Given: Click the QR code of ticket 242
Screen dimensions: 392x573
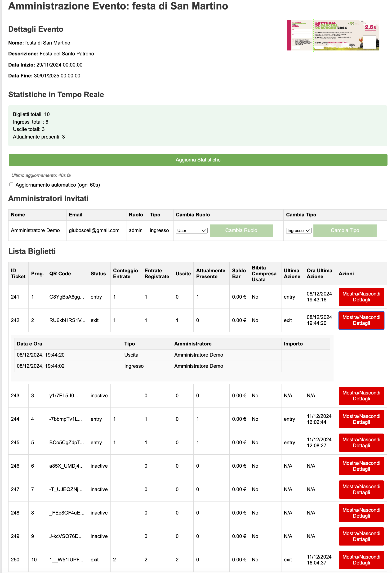Looking at the screenshot, I should click(x=67, y=320).
